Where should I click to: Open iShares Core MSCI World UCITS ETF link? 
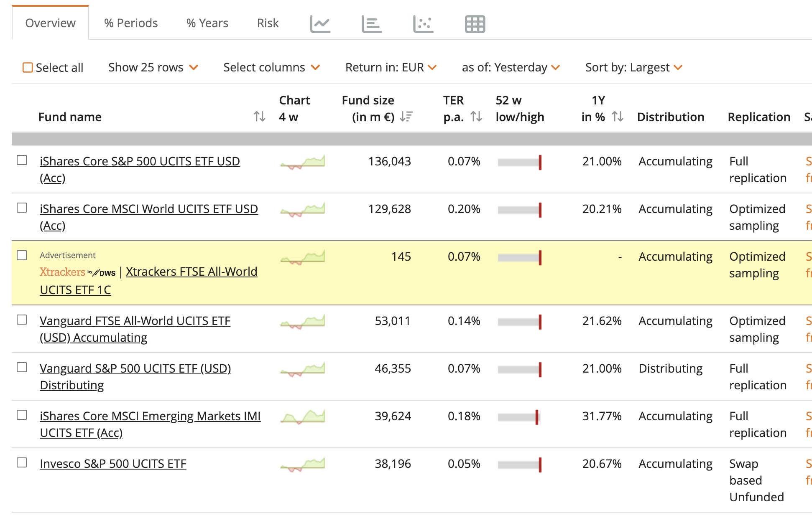click(x=149, y=217)
